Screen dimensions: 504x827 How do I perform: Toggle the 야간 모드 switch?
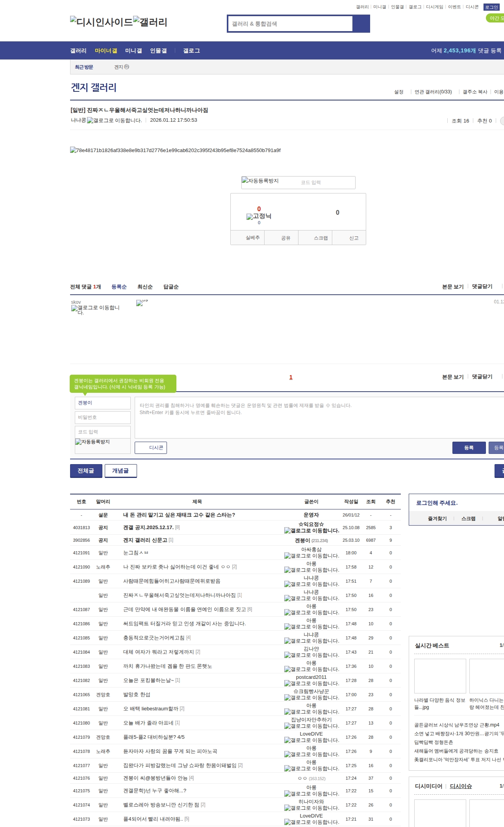coord(495,18)
